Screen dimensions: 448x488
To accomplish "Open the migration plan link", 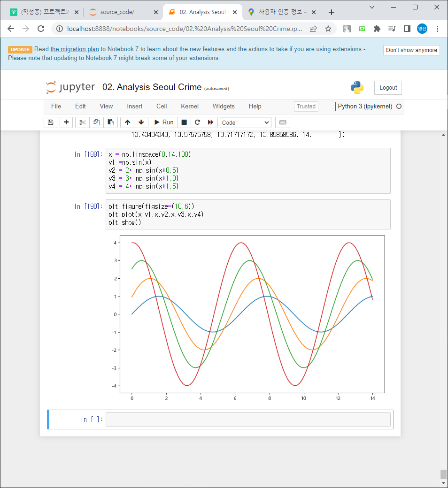I will pyautogui.click(x=75, y=49).
